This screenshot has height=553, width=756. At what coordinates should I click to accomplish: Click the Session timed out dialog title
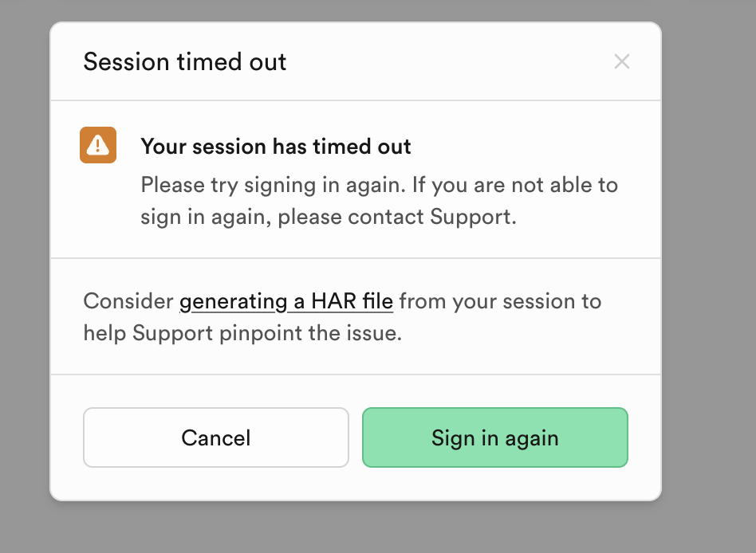(x=184, y=62)
